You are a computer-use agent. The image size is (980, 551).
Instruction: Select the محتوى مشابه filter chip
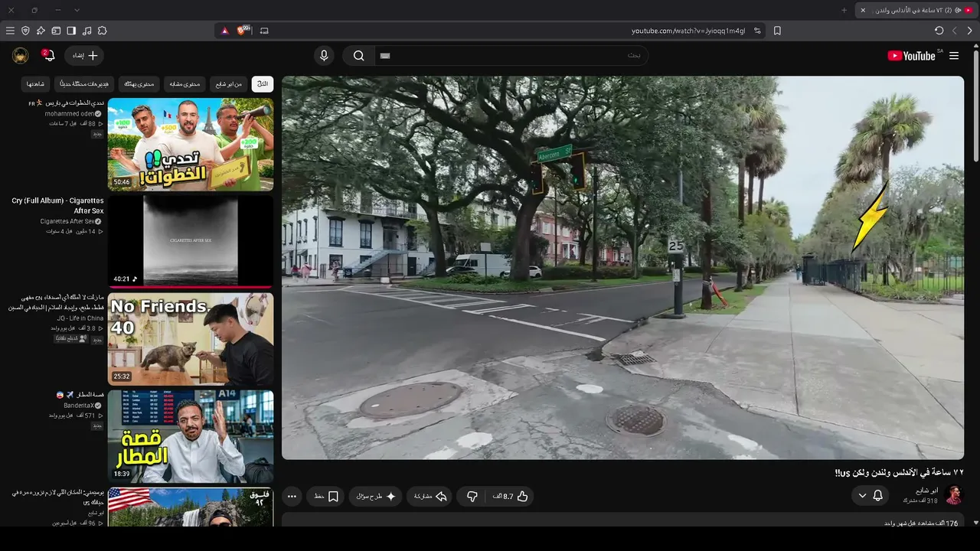tap(185, 83)
